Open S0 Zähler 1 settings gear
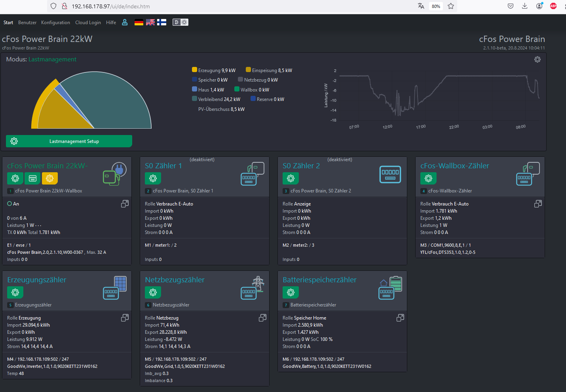The image size is (566, 392). 153,178
